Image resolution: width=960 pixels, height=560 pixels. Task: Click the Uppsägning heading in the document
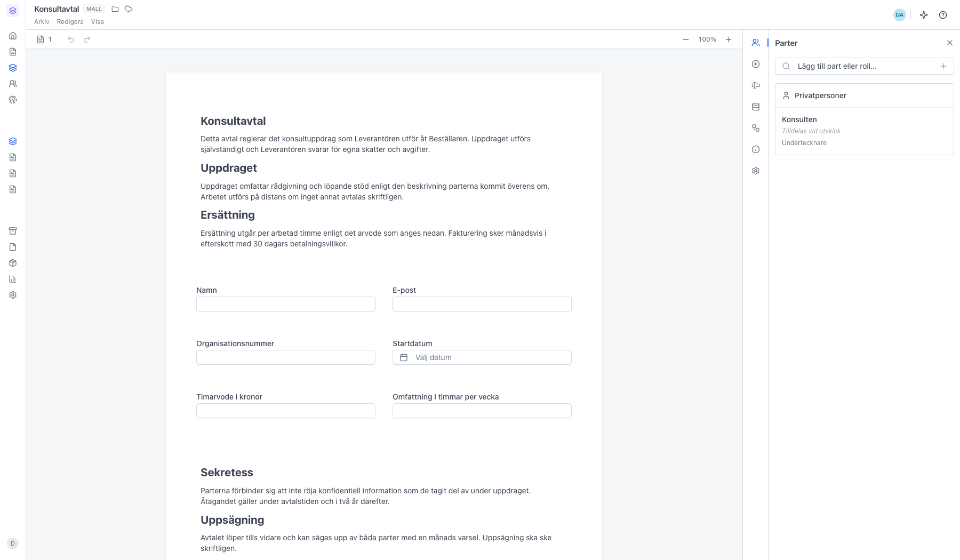click(232, 520)
